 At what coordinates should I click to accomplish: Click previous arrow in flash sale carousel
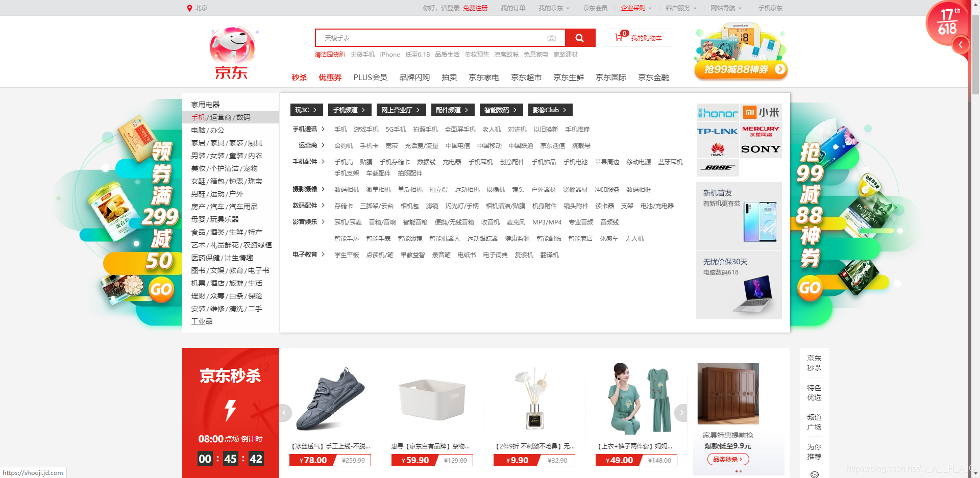tap(285, 413)
